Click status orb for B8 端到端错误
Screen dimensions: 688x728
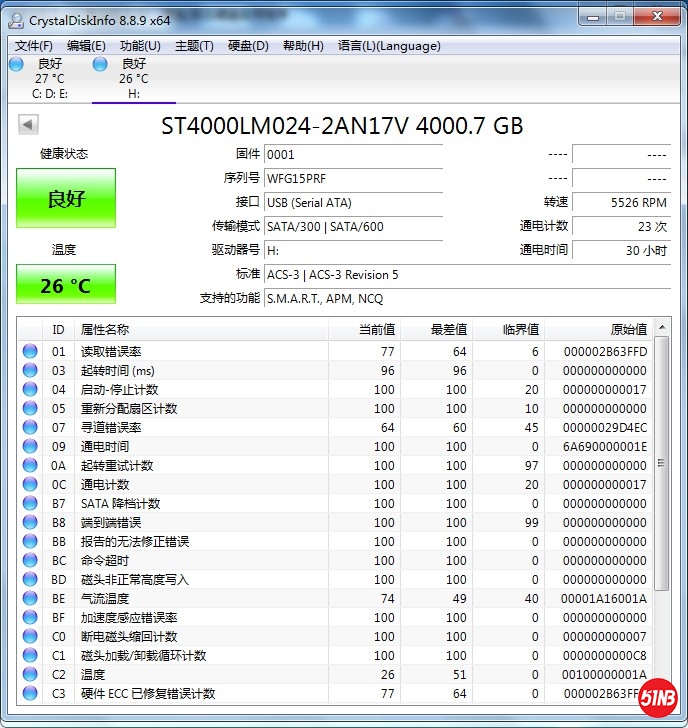click(30, 522)
